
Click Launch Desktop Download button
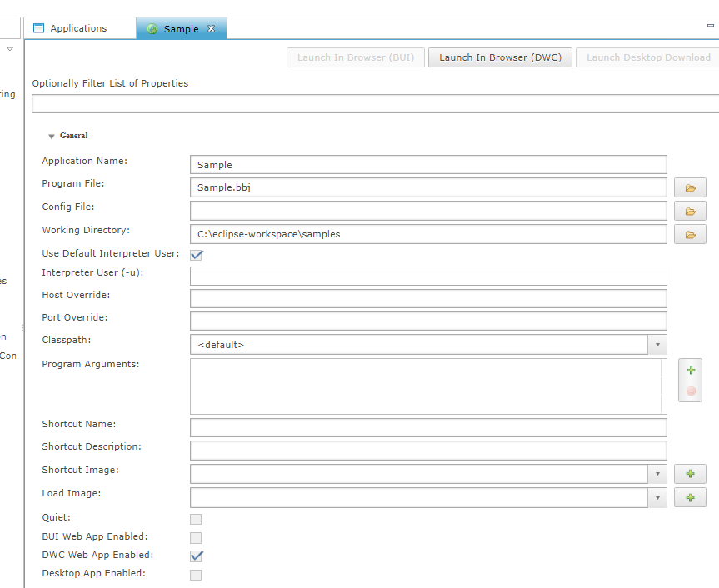click(x=647, y=57)
